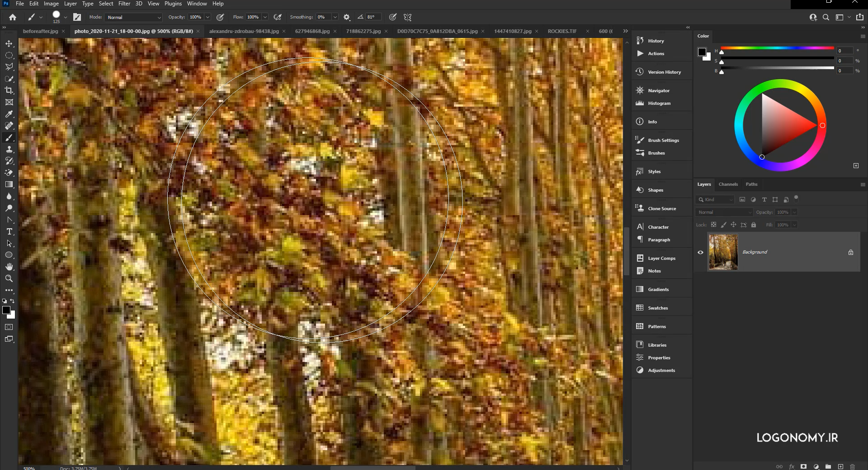Image resolution: width=868 pixels, height=470 pixels.
Task: Open the Adjustments panel
Action: (661, 370)
